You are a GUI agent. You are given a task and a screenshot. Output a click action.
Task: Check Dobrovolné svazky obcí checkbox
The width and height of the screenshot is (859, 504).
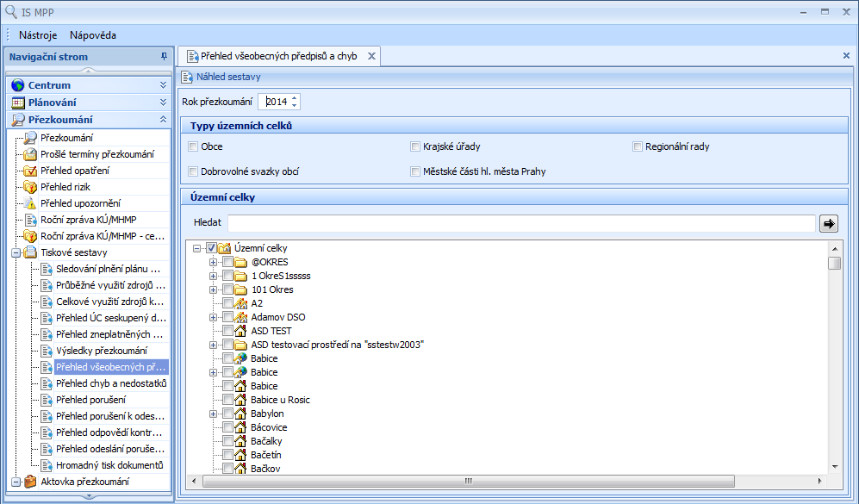pos(193,171)
